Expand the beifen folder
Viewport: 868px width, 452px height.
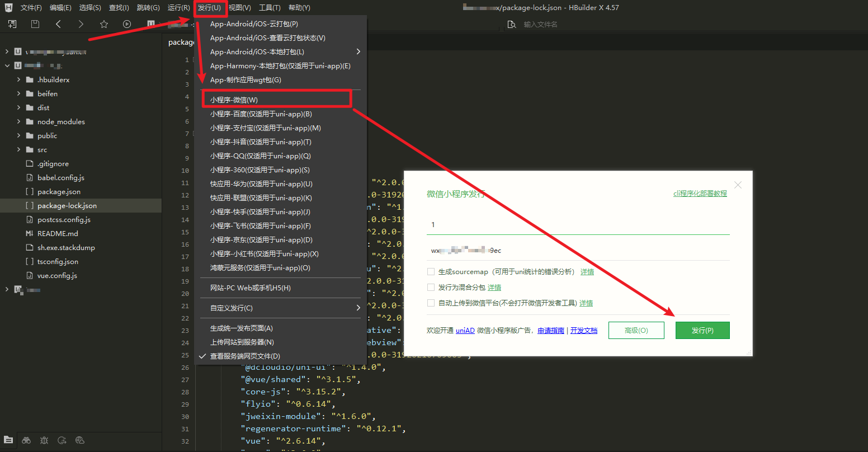tap(18, 94)
